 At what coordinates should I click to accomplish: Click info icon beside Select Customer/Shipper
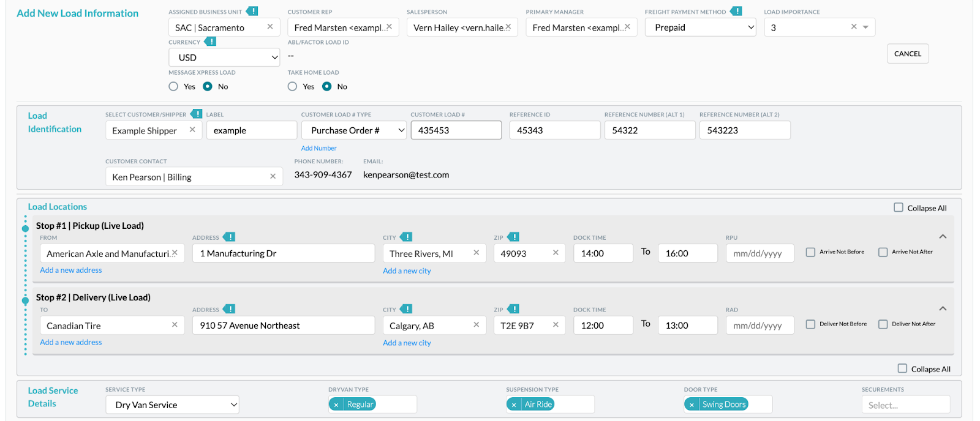197,114
